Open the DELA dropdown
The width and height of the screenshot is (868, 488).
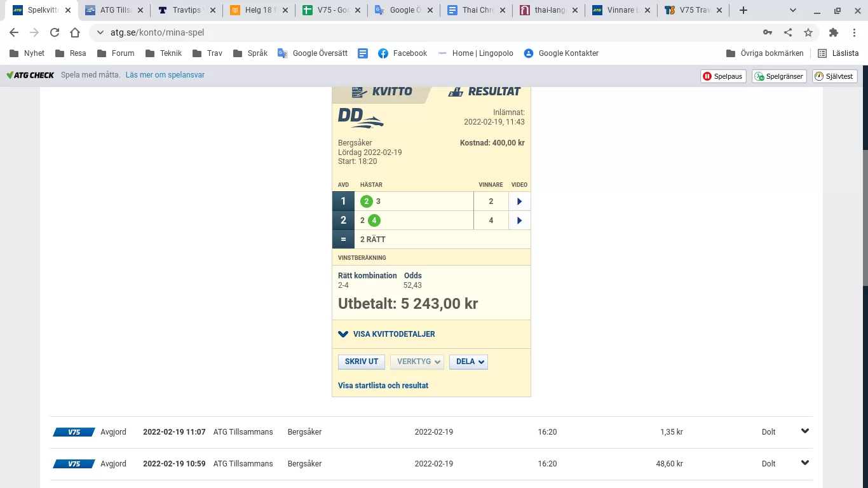pyautogui.click(x=468, y=362)
